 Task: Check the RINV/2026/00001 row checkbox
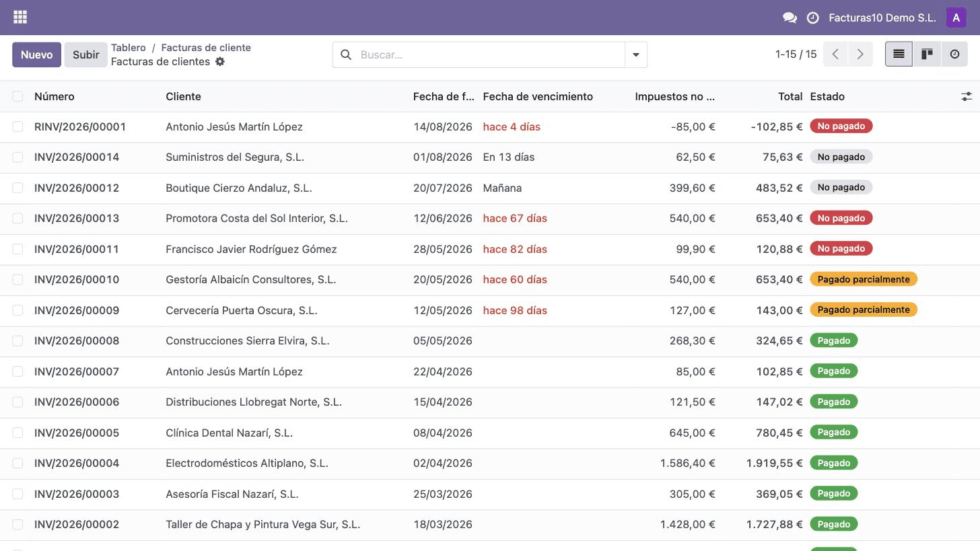click(x=17, y=126)
